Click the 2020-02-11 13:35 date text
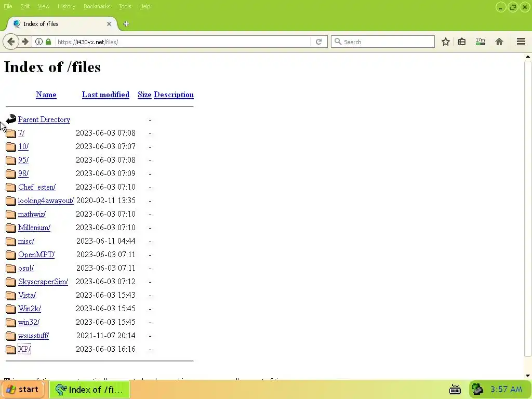This screenshot has height=399, width=532. coord(106,201)
